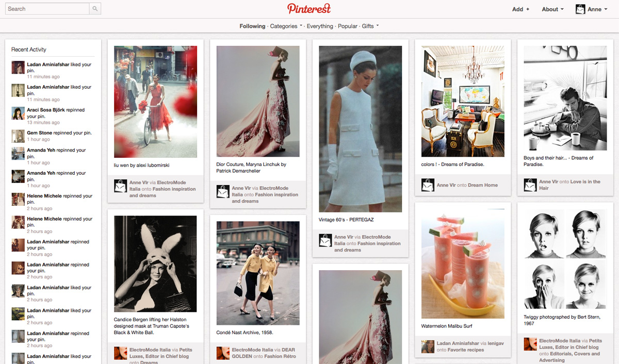Viewport: 619px width, 364px height.
Task: Select the Everything tab
Action: click(x=320, y=26)
